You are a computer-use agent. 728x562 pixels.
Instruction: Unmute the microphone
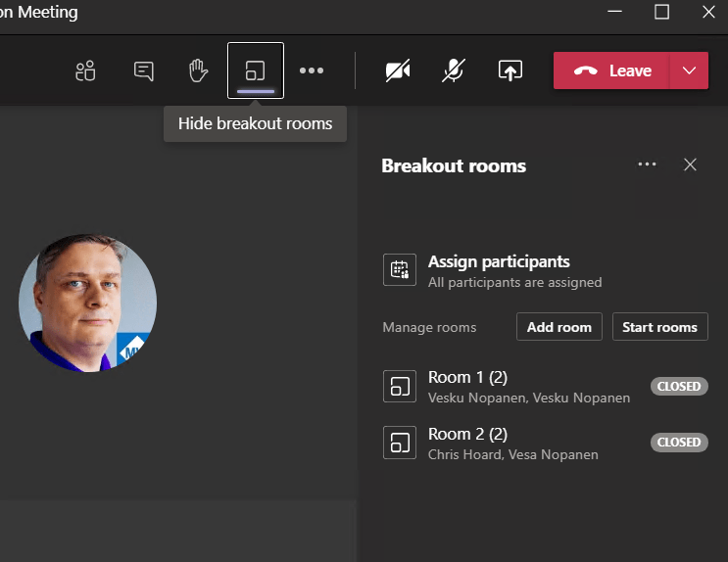(x=453, y=70)
